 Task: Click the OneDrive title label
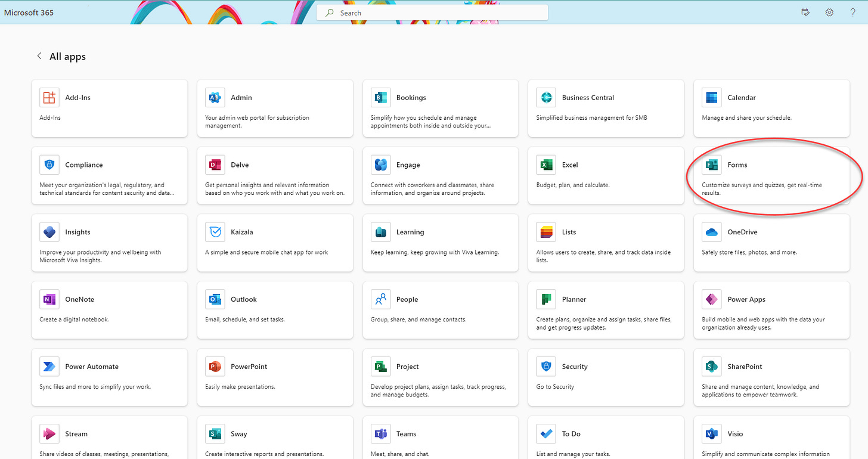742,232
